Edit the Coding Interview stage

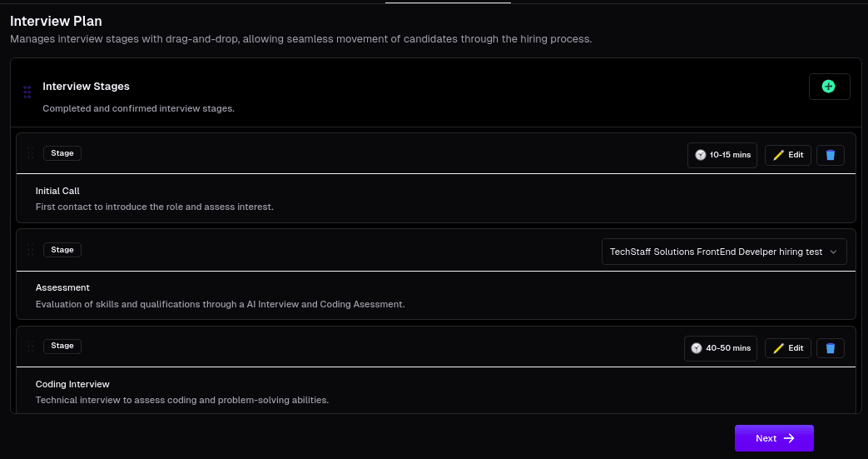point(788,348)
